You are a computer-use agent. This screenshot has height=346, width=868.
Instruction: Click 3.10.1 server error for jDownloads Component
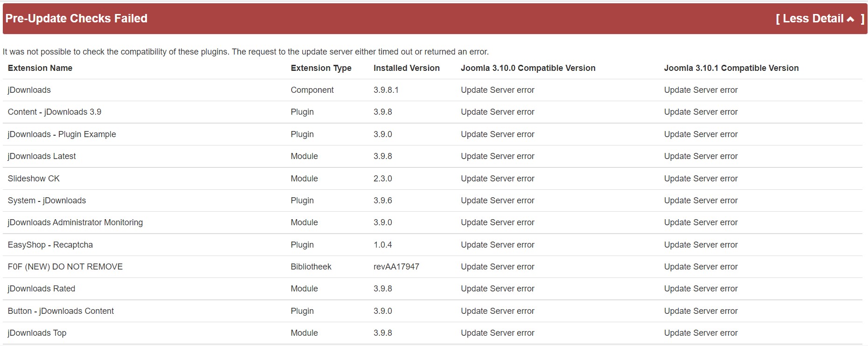coord(701,90)
